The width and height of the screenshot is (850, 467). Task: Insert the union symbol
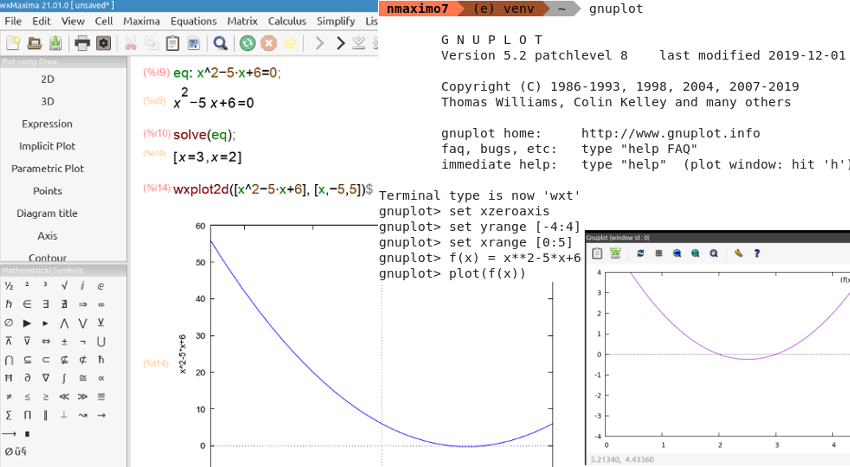coord(101,341)
